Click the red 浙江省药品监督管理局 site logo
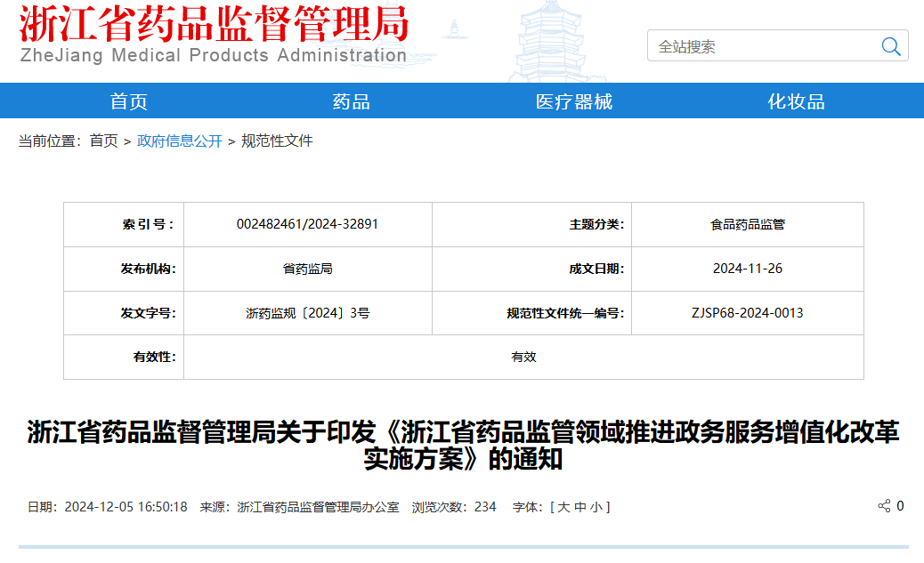The image size is (924, 563). click(x=214, y=24)
